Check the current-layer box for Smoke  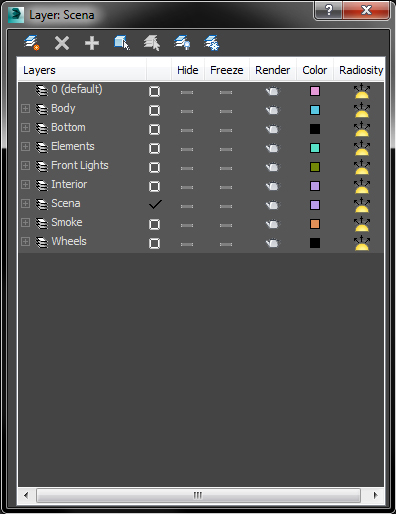click(x=154, y=224)
